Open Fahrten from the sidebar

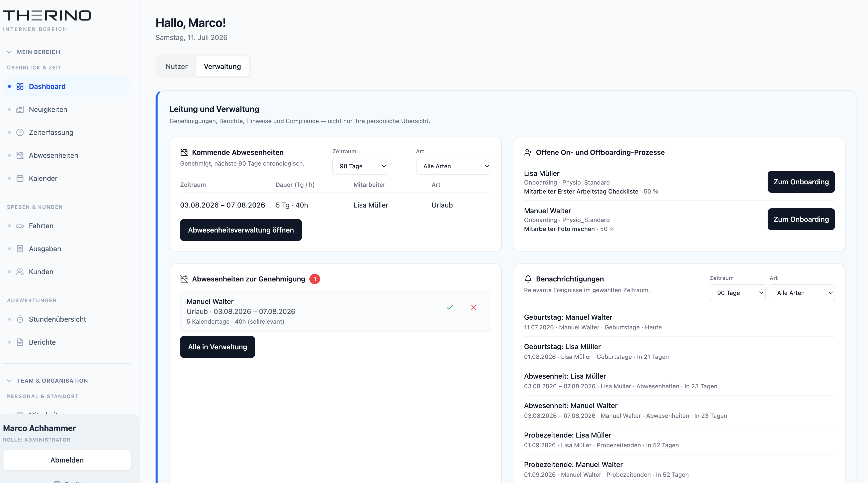click(67, 226)
